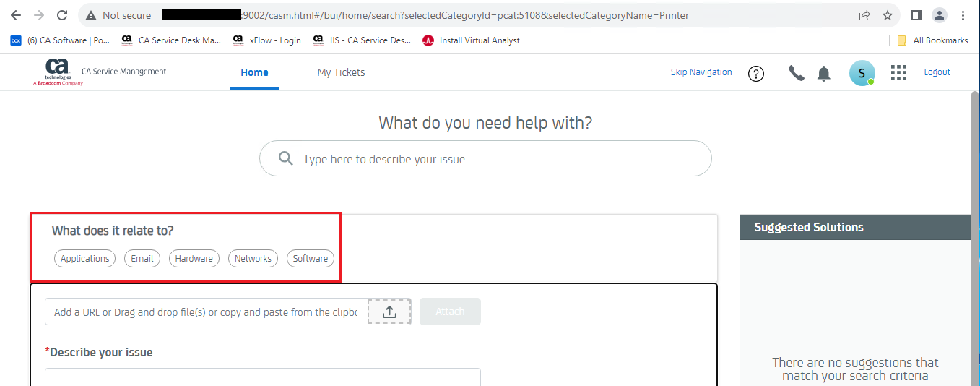This screenshot has width=980, height=386.
Task: Click the Add a URL attachment field
Action: tap(207, 312)
